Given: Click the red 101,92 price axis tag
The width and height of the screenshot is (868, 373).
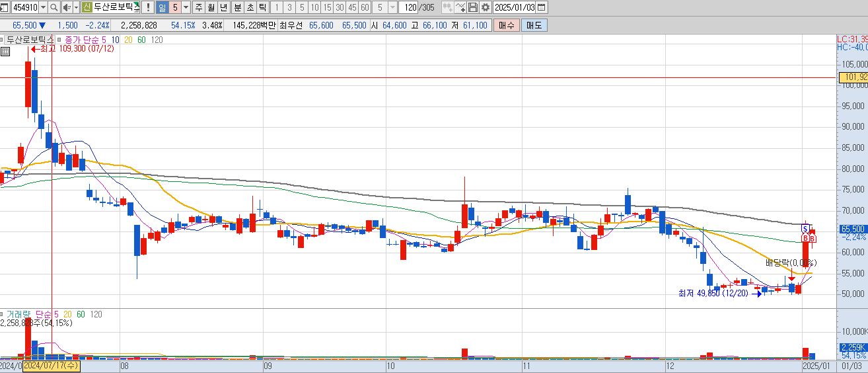Looking at the screenshot, I should point(853,77).
